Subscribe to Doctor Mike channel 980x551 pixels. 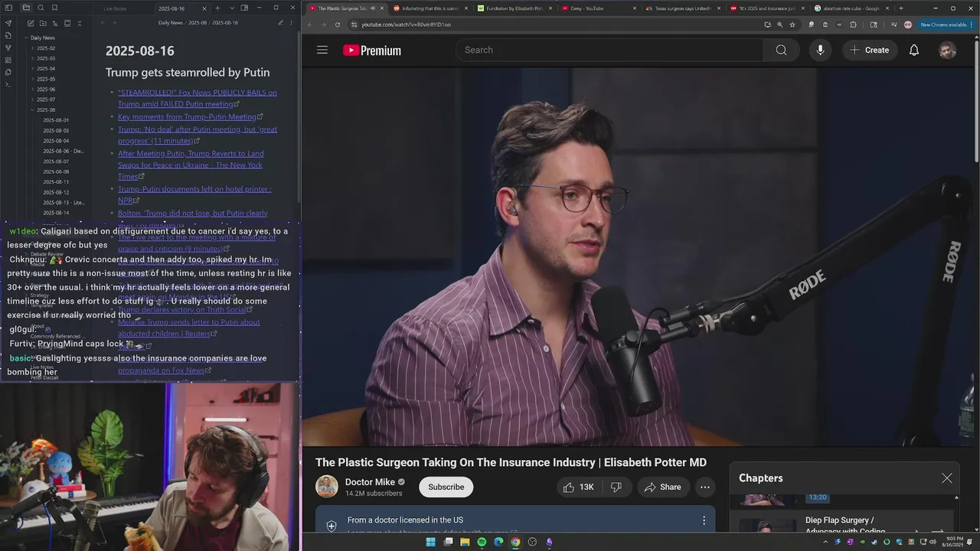pyautogui.click(x=446, y=487)
